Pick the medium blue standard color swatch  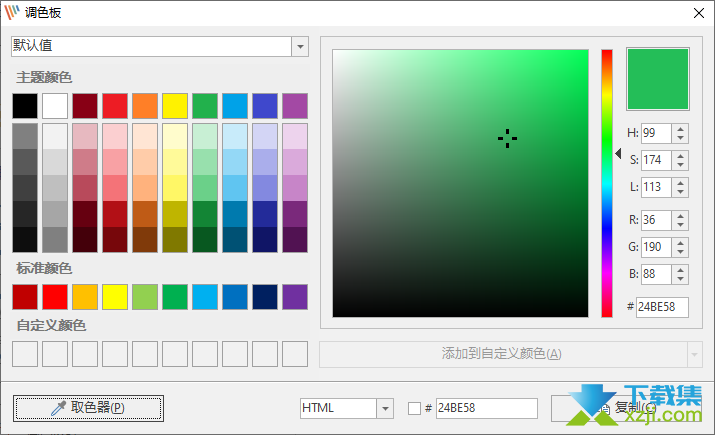click(235, 297)
